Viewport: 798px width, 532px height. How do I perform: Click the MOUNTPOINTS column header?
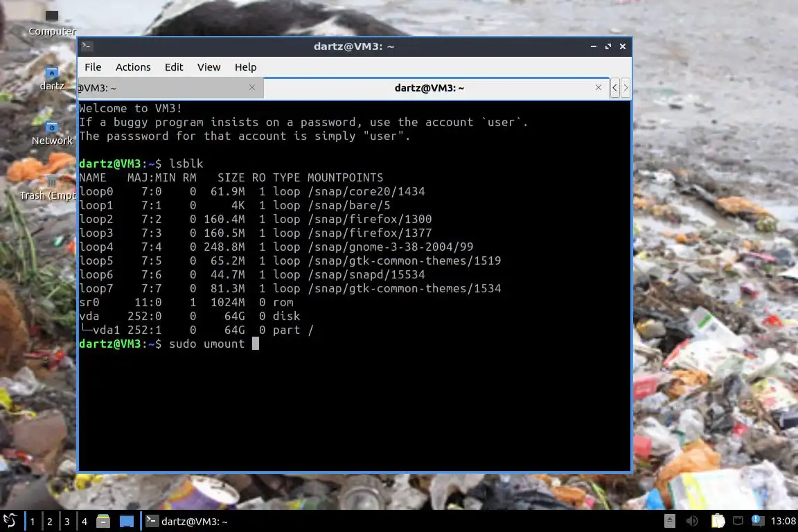(346, 177)
